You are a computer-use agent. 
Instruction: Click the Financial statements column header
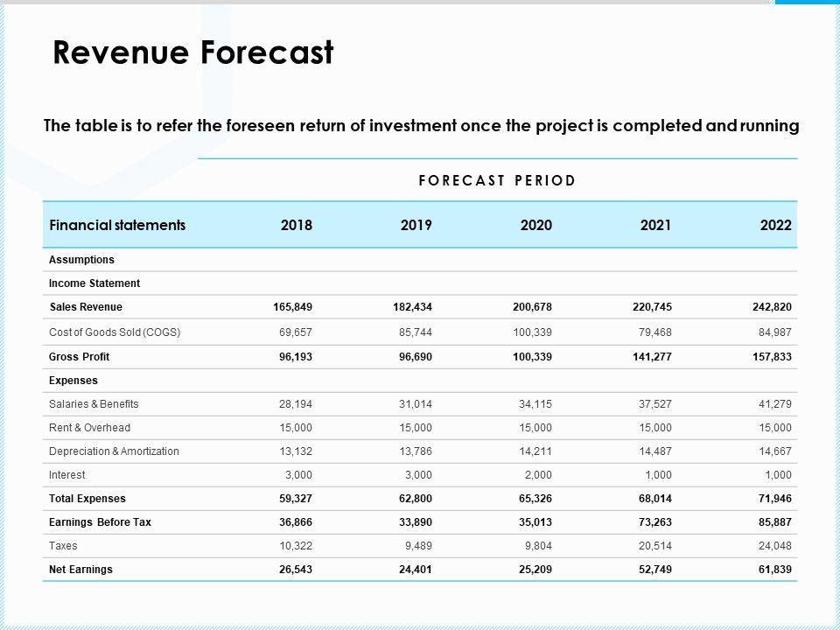tap(117, 225)
